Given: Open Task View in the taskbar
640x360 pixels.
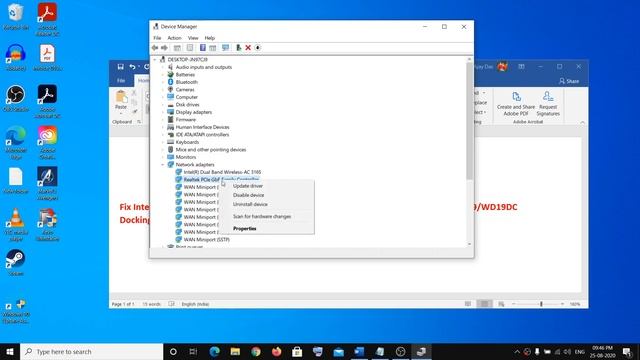Looking at the screenshot, I should (193, 351).
